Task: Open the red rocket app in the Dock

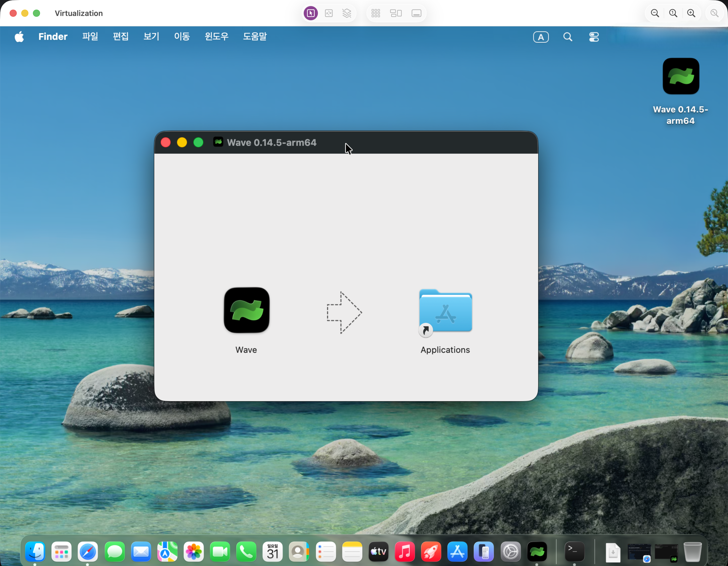Action: pyautogui.click(x=431, y=552)
